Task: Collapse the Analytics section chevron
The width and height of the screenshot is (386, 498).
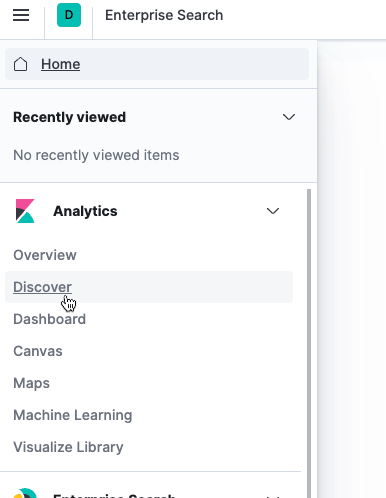Action: [273, 211]
